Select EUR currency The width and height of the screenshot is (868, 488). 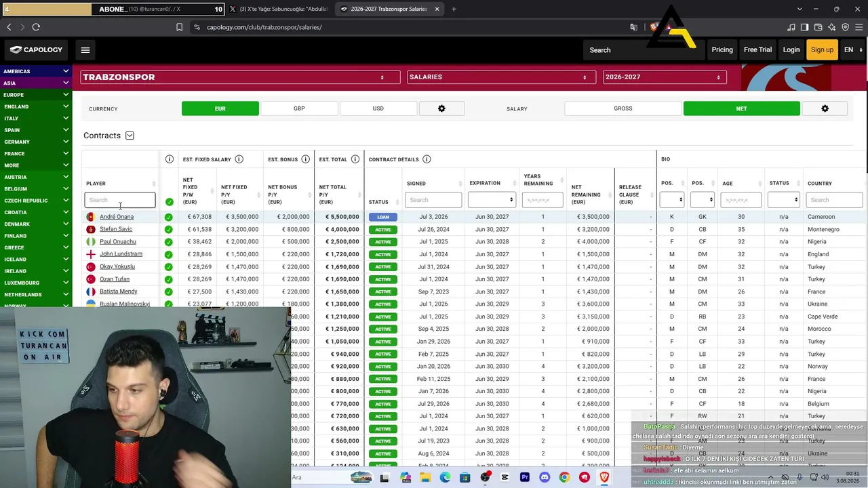tap(220, 108)
